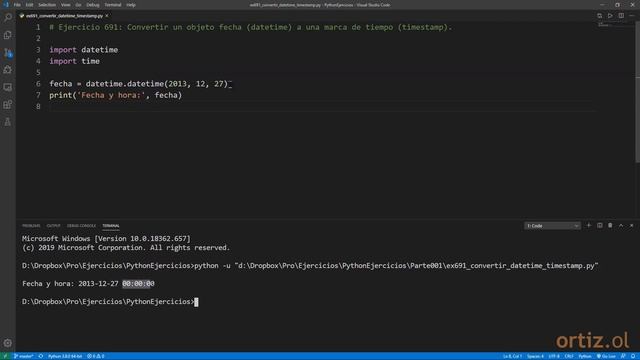Viewport: 640px width, 360px height.
Task: Click line number 8 in the gutter
Action: [38, 107]
